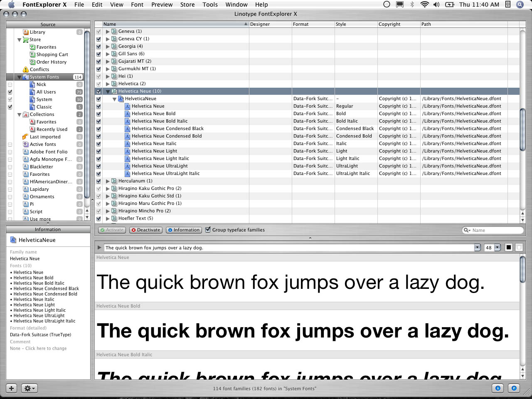
Task: Select the white preview background swatch
Action: click(x=519, y=247)
